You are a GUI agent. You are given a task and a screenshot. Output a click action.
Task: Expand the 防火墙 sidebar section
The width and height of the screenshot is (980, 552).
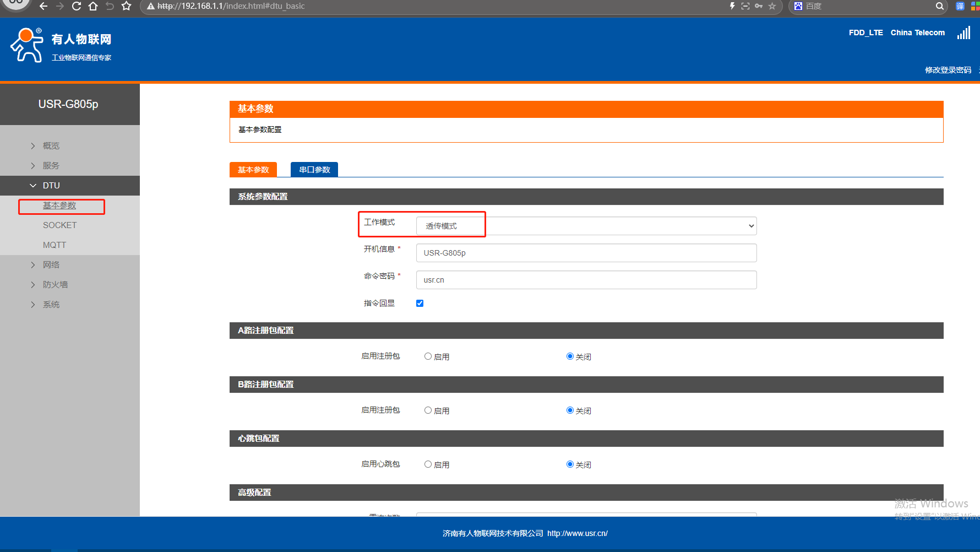(55, 285)
